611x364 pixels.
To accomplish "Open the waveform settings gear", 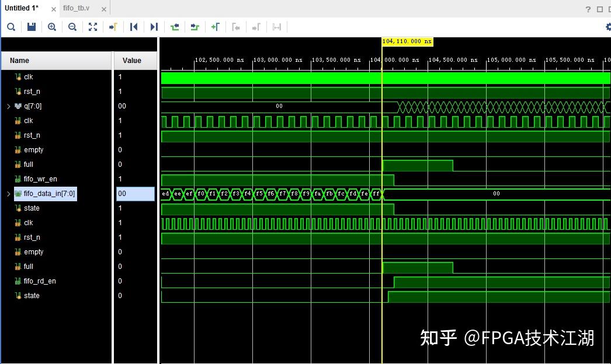I will click(x=608, y=27).
